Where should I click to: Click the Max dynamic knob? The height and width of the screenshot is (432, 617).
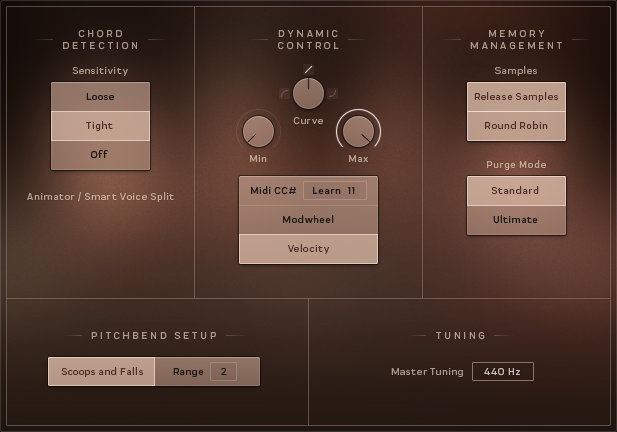click(358, 131)
